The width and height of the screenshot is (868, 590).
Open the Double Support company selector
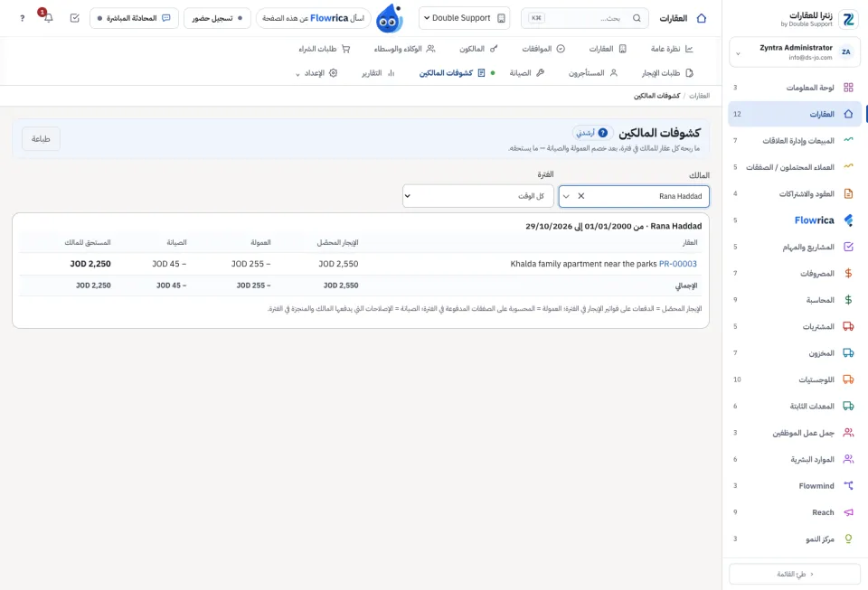coord(464,18)
